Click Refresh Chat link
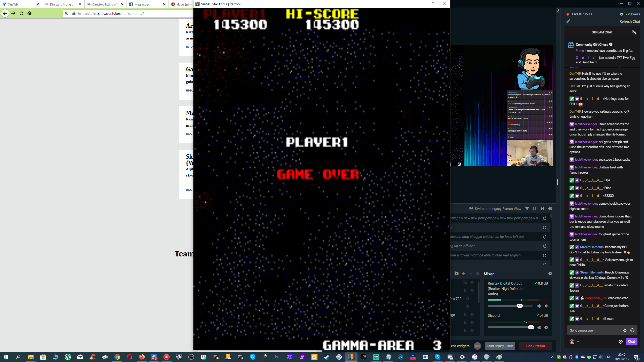Screen dimensions: 644x362 [x=629, y=21]
